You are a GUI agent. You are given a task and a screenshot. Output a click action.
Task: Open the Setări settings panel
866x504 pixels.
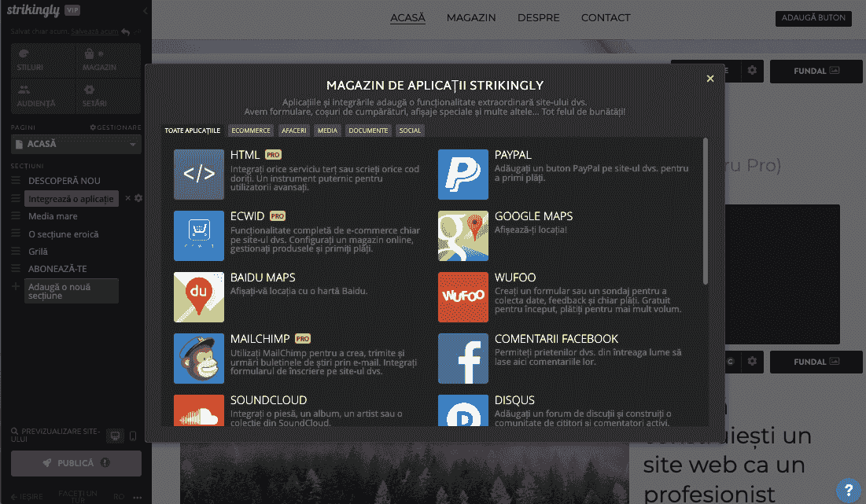(108, 96)
